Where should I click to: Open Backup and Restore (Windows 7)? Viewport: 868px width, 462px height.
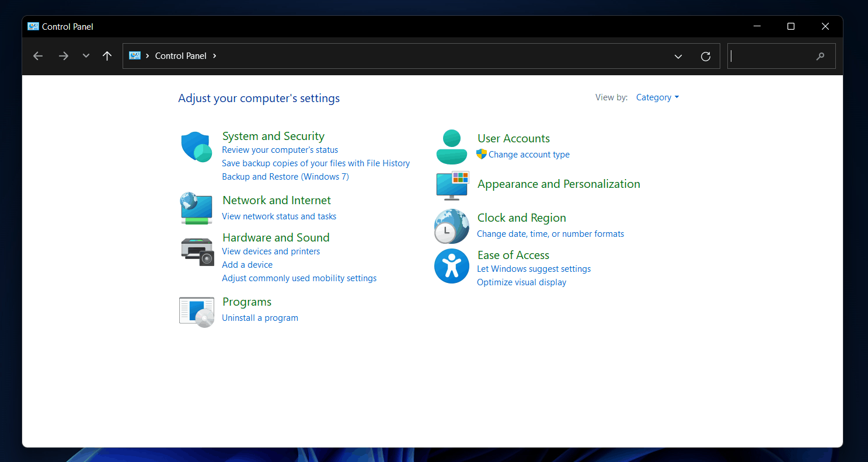285,177
